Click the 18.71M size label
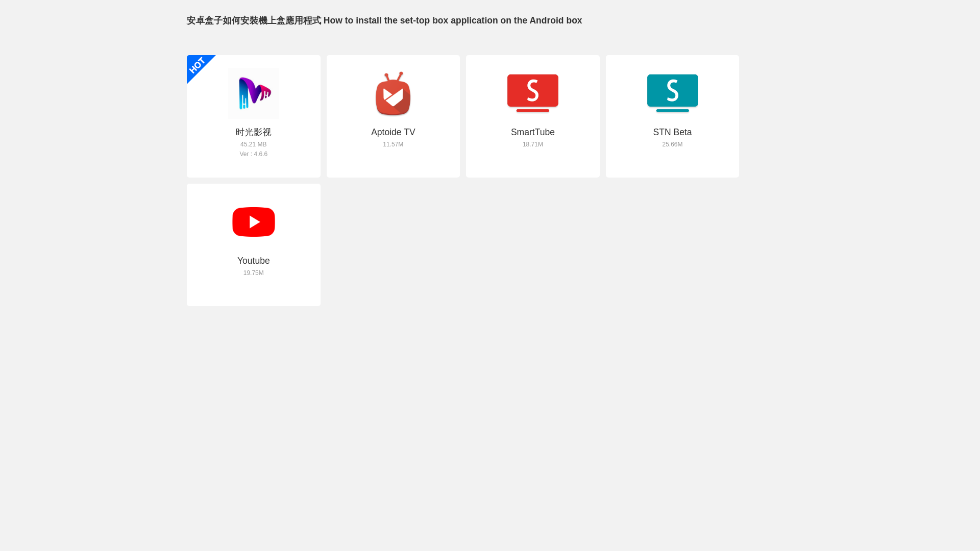The width and height of the screenshot is (980, 551). pos(533,144)
